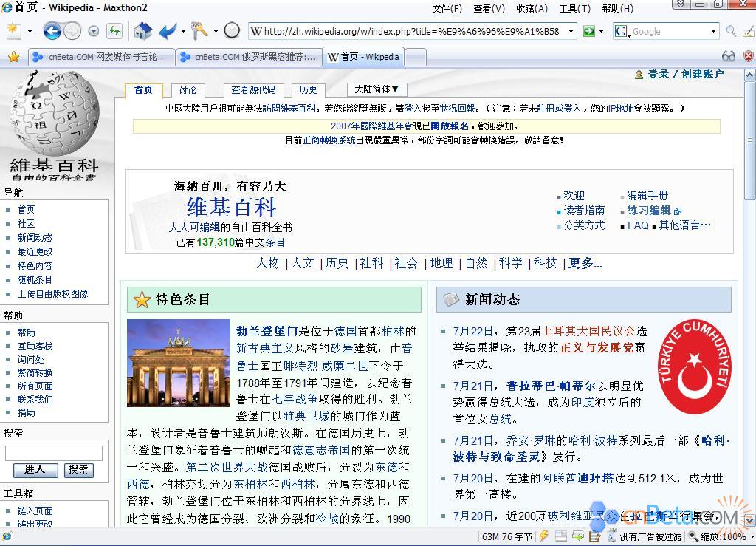
Task: Open the 查看(V) menu
Action: pyautogui.click(x=489, y=8)
